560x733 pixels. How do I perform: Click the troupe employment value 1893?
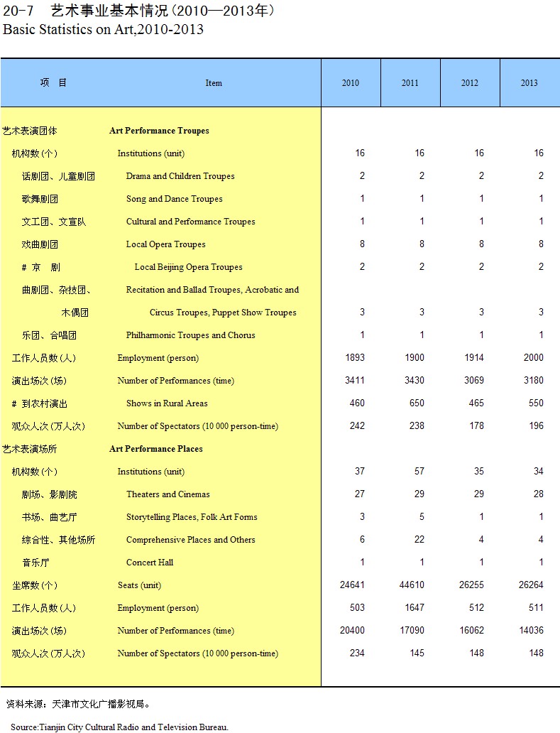click(x=355, y=358)
